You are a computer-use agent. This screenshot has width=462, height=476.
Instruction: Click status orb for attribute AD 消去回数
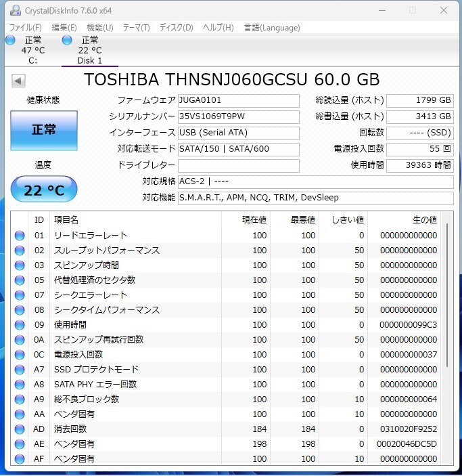point(20,429)
